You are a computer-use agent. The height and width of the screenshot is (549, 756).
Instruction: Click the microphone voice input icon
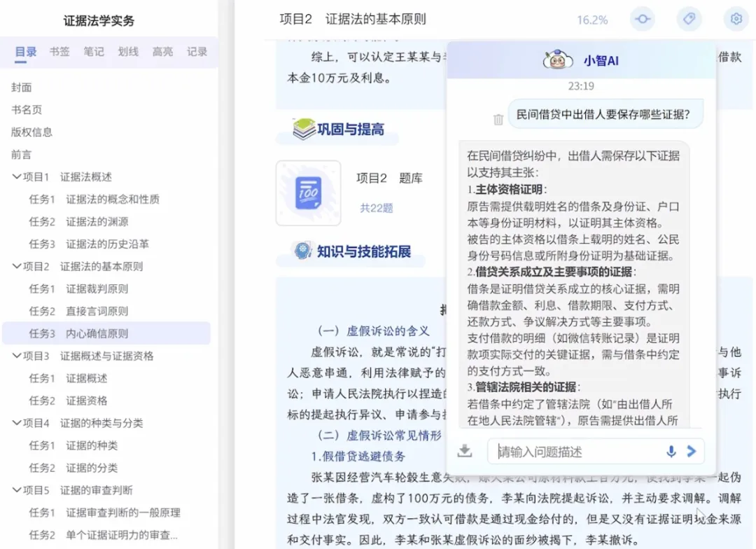coord(671,452)
